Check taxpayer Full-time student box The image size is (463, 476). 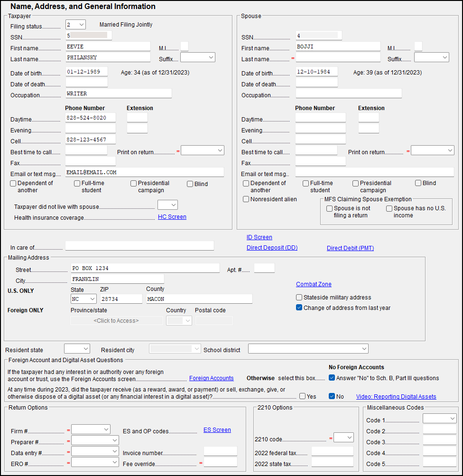coord(77,183)
